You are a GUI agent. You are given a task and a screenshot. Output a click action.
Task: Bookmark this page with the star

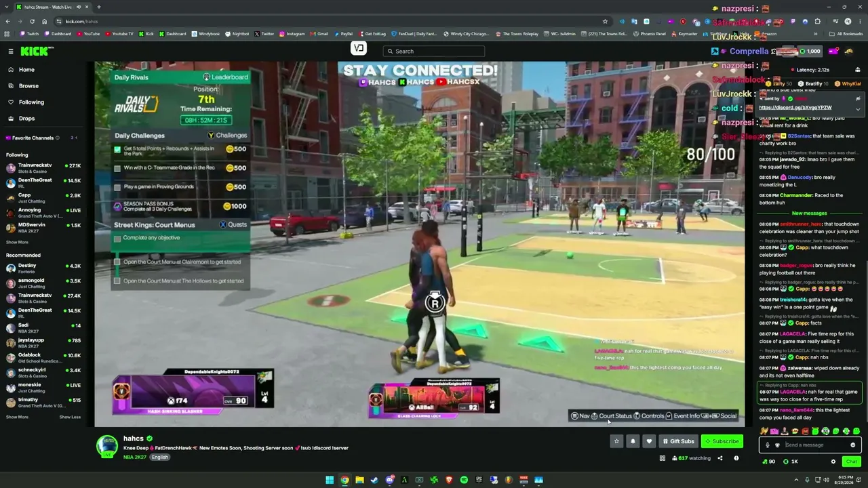pos(605,21)
